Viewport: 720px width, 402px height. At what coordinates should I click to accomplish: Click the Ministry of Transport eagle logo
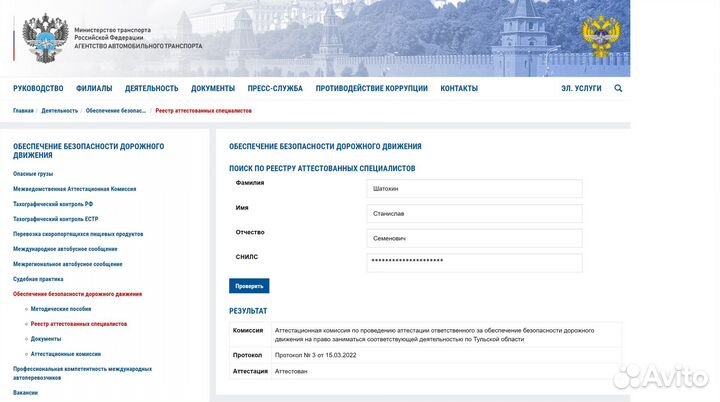[45, 38]
